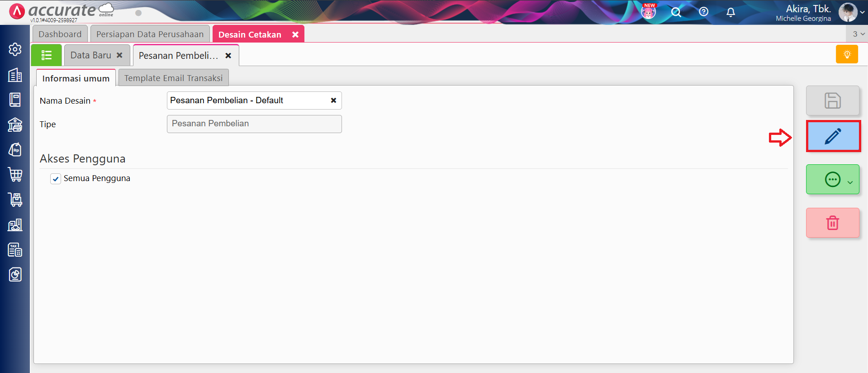Open the search magnifier in header

pyautogui.click(x=676, y=12)
